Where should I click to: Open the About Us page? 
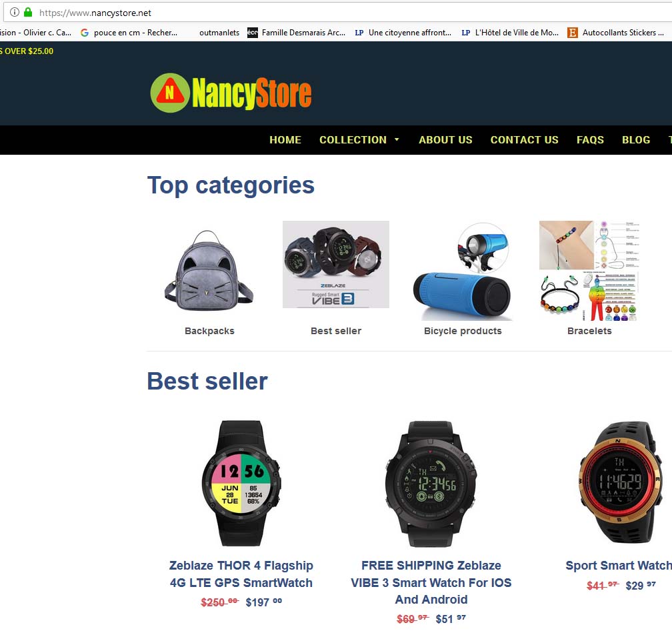pyautogui.click(x=445, y=140)
